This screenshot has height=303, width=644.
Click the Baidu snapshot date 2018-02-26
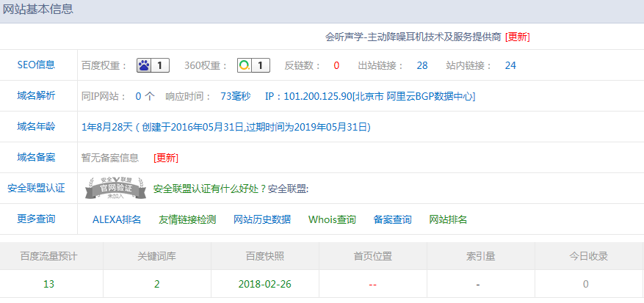[264, 284]
